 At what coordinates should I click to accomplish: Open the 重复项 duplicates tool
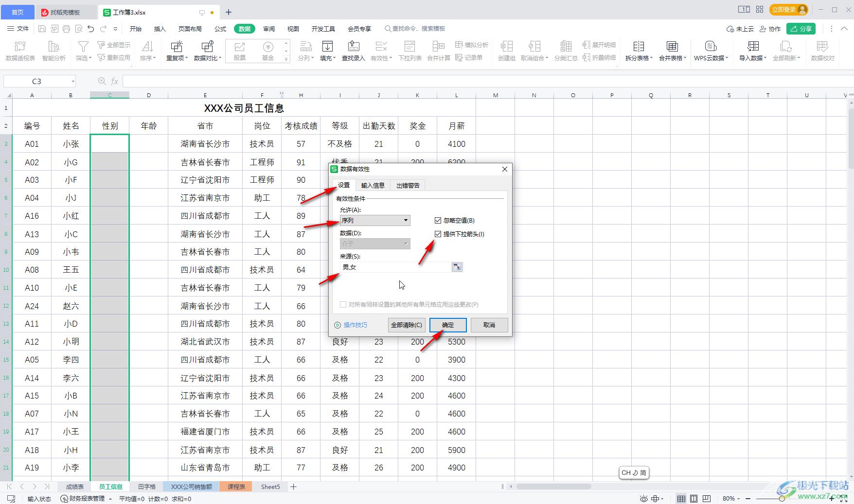(177, 51)
